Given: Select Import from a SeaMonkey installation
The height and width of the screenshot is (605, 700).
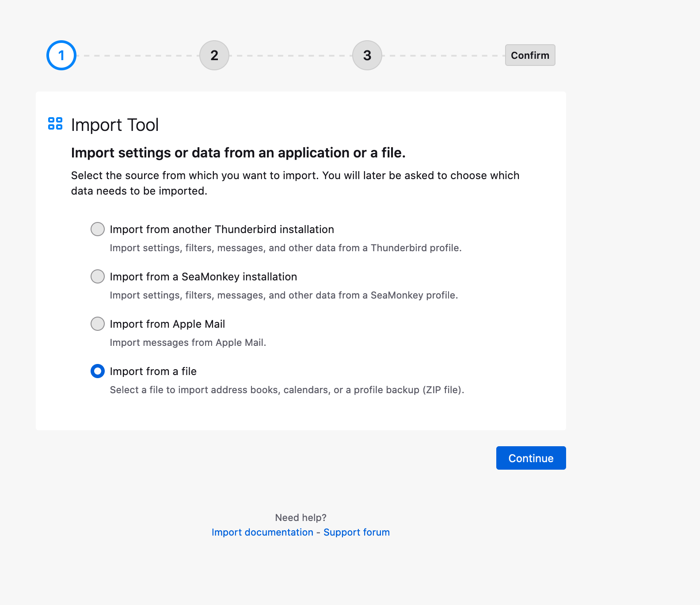Looking at the screenshot, I should (98, 276).
